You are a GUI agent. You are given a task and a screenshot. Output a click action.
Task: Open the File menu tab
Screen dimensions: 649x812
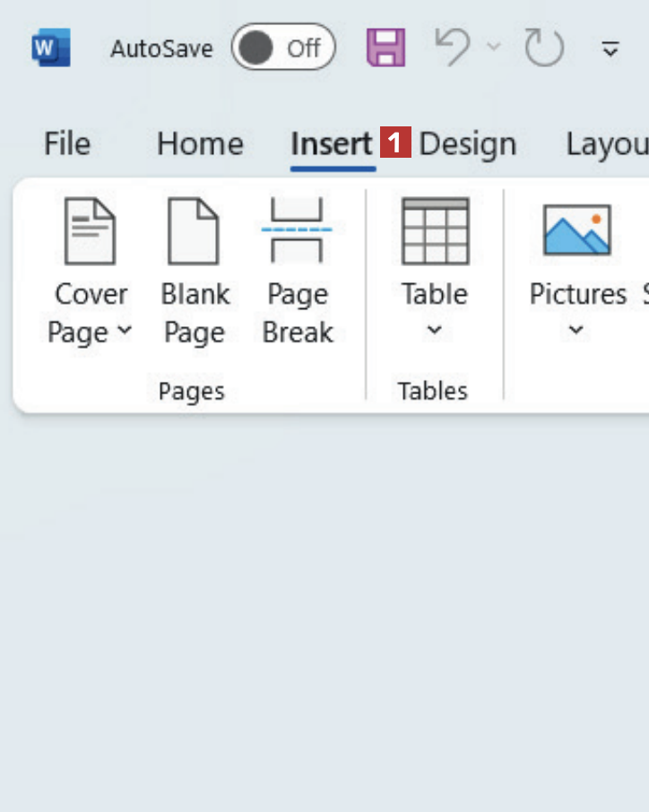click(67, 144)
